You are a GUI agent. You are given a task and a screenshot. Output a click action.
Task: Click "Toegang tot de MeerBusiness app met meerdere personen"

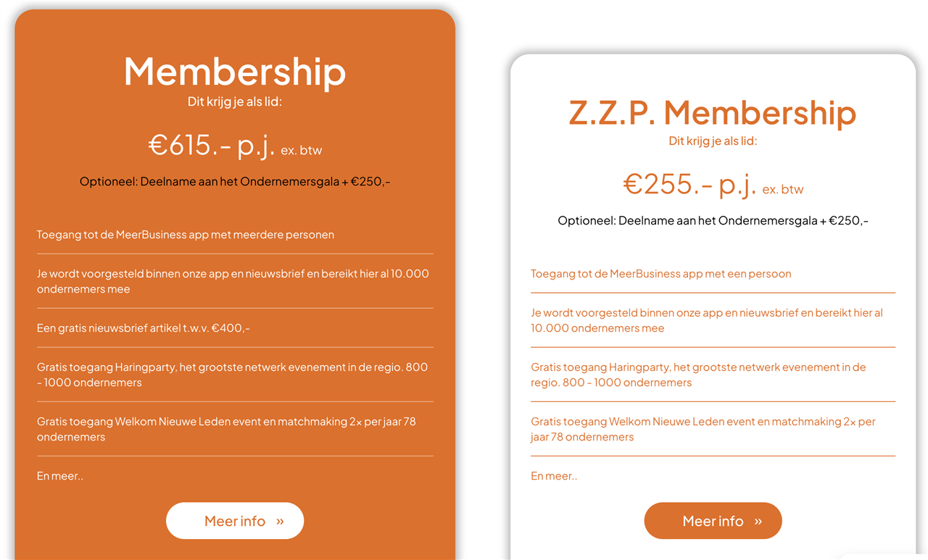[186, 235]
